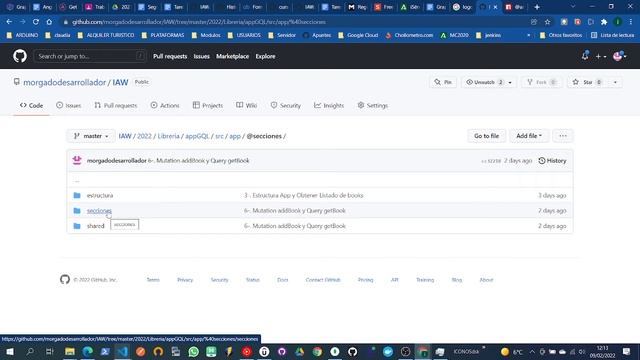Click the footer GitHub logo icon
This screenshot has width=640, height=360.
(x=65, y=279)
